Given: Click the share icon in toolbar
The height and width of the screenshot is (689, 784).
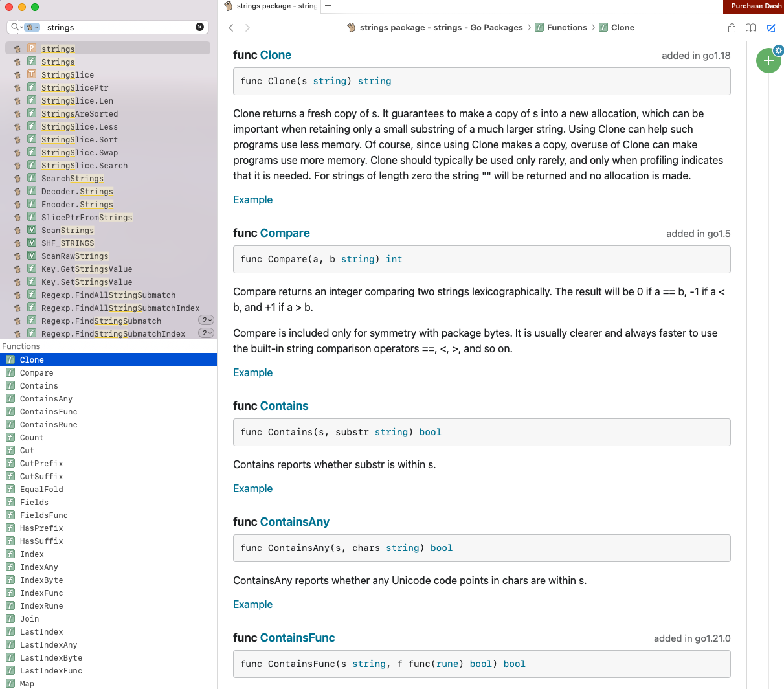Looking at the screenshot, I should (732, 28).
